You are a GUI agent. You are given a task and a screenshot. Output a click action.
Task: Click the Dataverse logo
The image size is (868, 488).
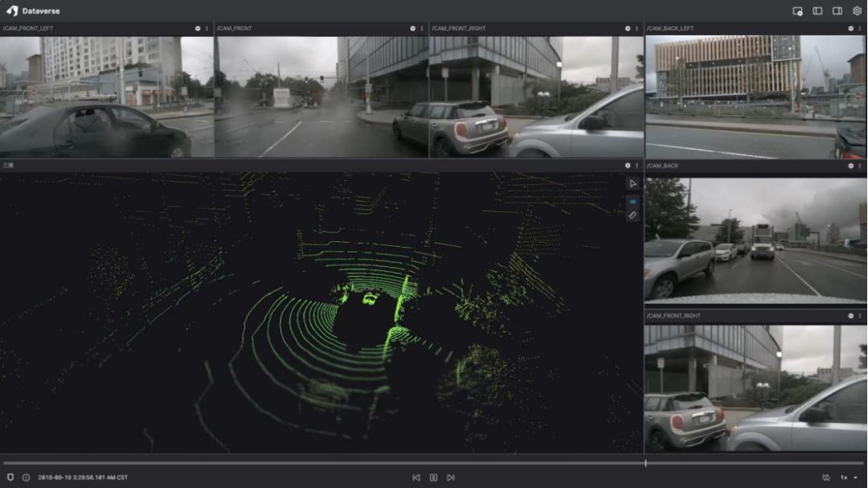[x=12, y=11]
